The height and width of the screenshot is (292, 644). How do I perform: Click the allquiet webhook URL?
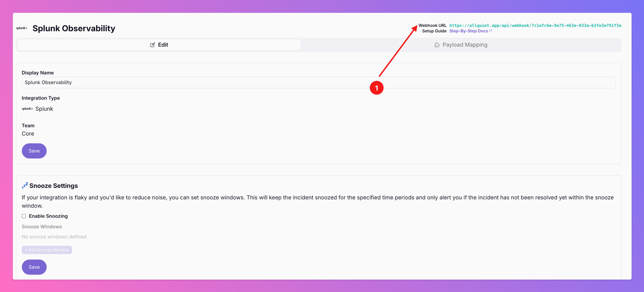click(535, 25)
